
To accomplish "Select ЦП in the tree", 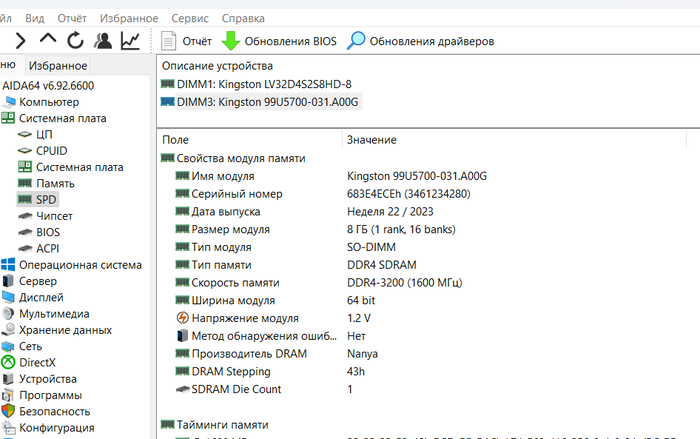I will point(44,134).
